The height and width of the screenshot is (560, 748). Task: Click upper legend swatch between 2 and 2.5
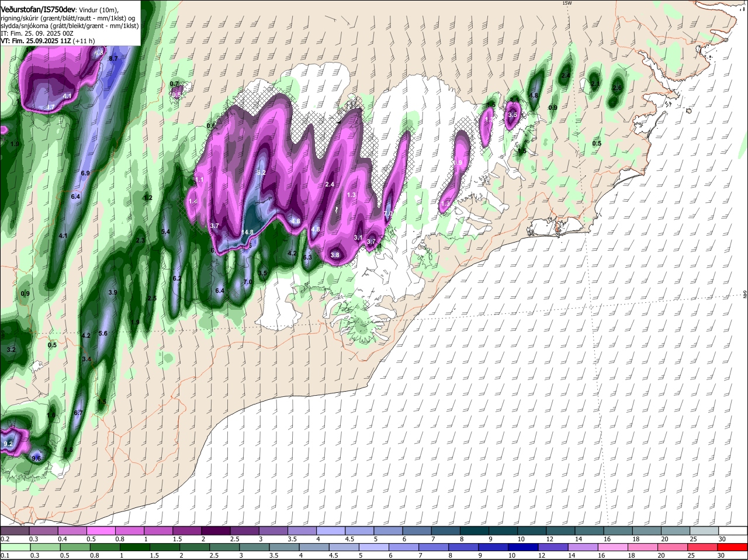click(216, 531)
